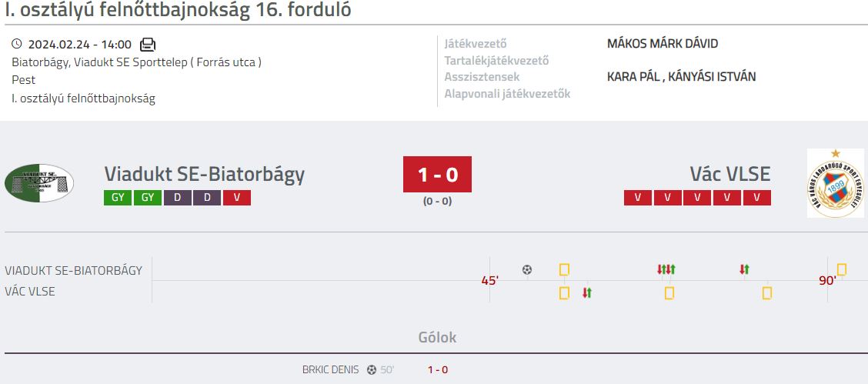Screen dimensions: 868x384
Task: Open the Viadukt SE-Biatorbágy team name link
Action: 204,174
